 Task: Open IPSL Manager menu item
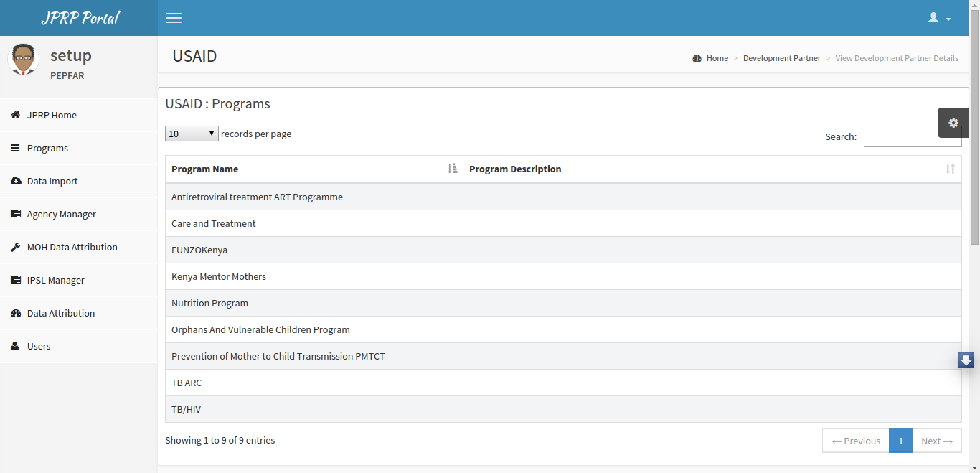(x=79, y=280)
